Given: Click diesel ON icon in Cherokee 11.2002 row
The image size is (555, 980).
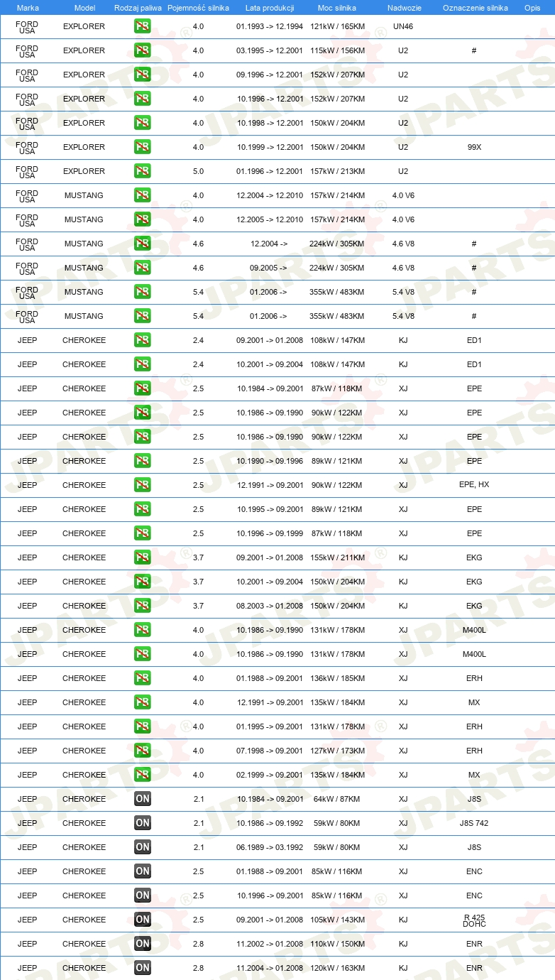Looking at the screenshot, I should click(142, 944).
